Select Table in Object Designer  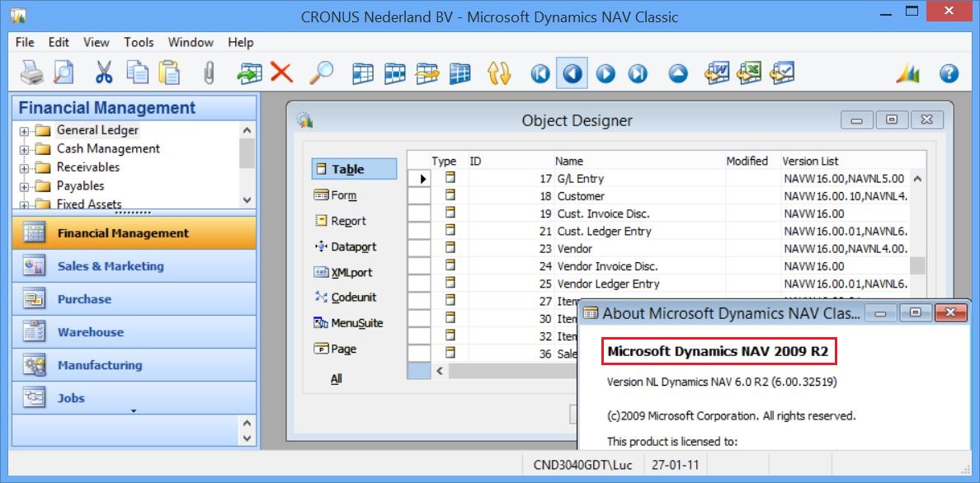[355, 169]
